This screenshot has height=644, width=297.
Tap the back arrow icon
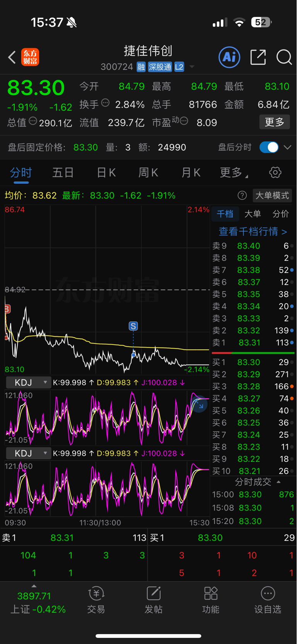point(12,58)
